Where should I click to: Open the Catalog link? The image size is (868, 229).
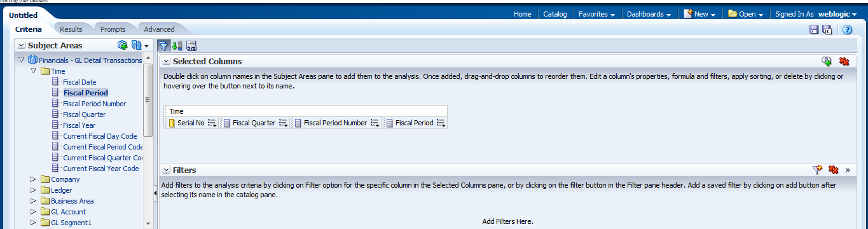(x=555, y=14)
